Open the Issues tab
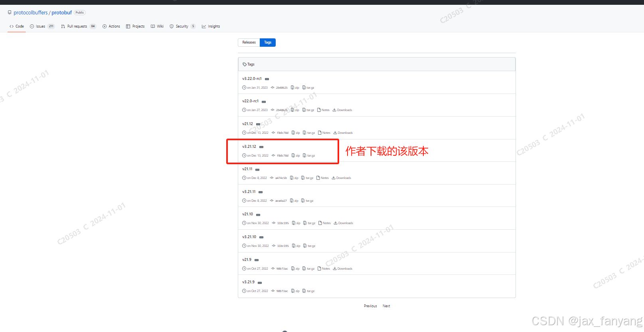The height and width of the screenshot is (332, 644). tap(42, 26)
